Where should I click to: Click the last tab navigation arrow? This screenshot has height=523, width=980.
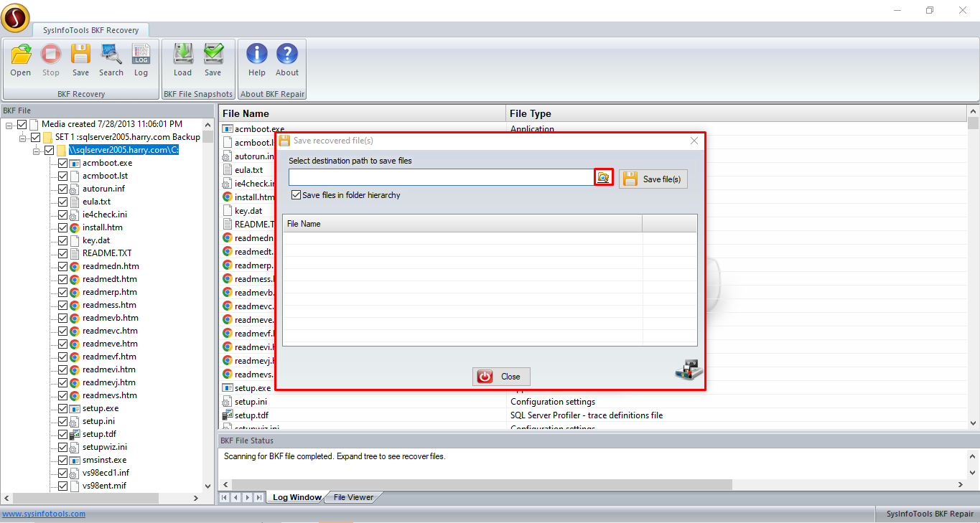coord(258,497)
